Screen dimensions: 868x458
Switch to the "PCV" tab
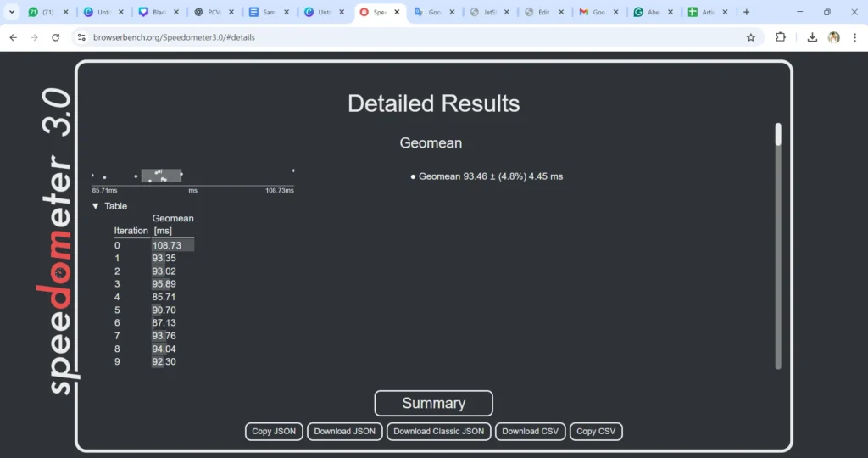214,12
